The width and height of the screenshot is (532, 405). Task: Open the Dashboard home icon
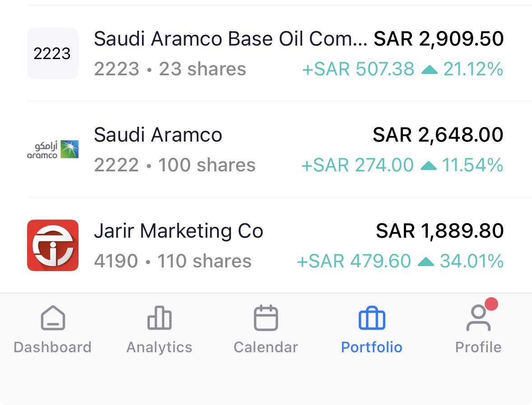point(53,318)
